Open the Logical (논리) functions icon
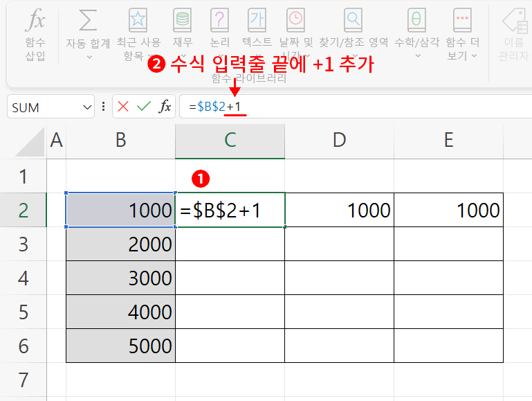 tap(219, 20)
